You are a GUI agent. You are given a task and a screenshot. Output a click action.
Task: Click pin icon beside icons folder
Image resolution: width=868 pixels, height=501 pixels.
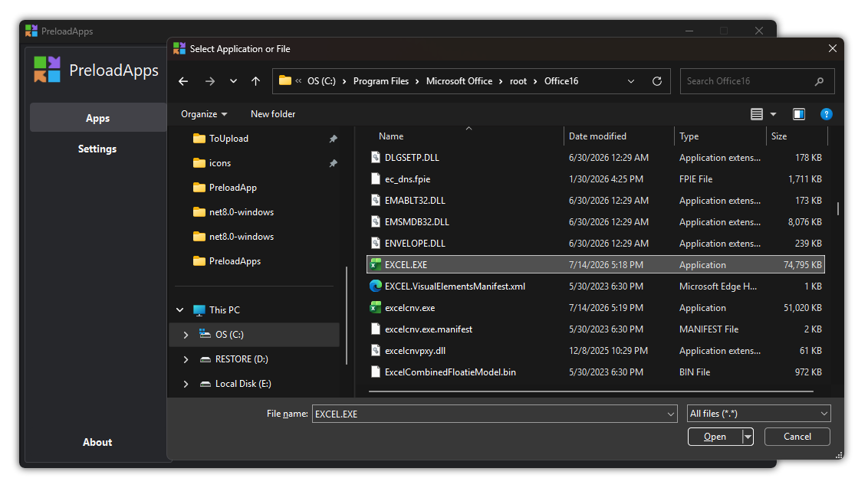(334, 163)
